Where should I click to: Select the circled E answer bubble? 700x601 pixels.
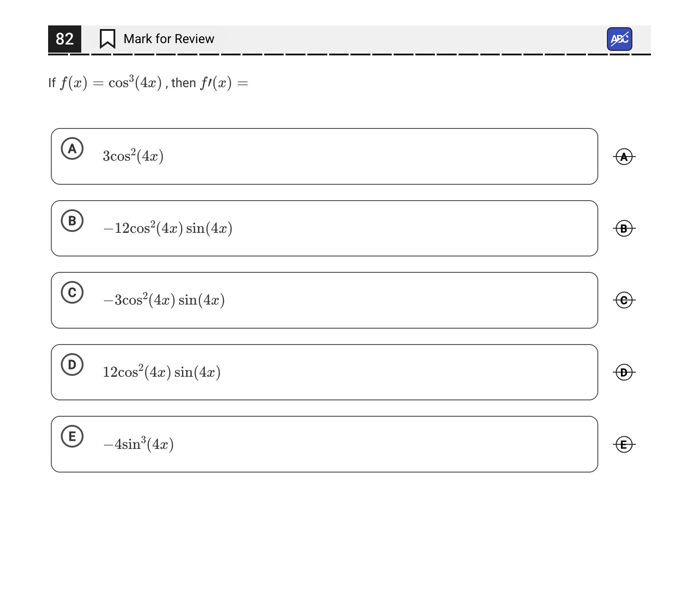click(x=72, y=436)
